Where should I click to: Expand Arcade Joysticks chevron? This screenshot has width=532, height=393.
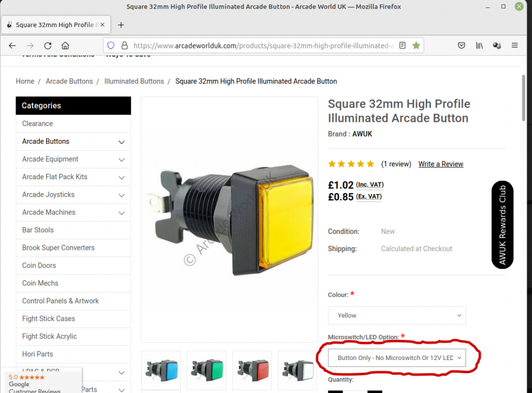tap(121, 195)
